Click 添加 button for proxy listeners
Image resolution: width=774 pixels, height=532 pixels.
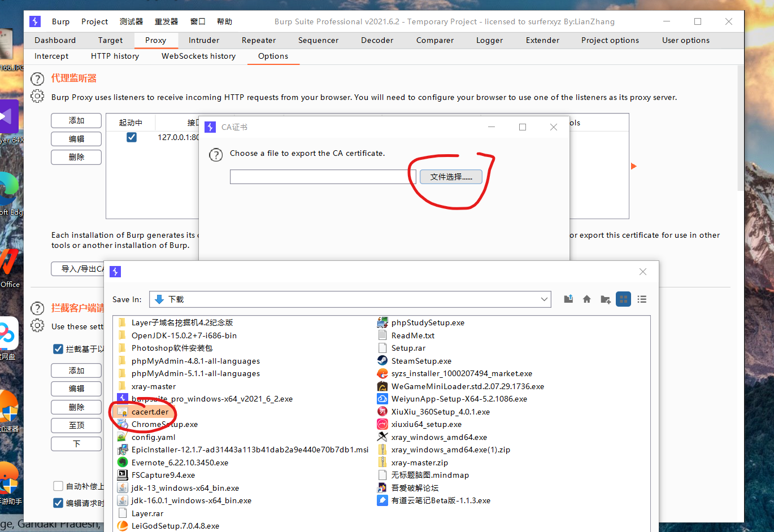[x=76, y=120]
